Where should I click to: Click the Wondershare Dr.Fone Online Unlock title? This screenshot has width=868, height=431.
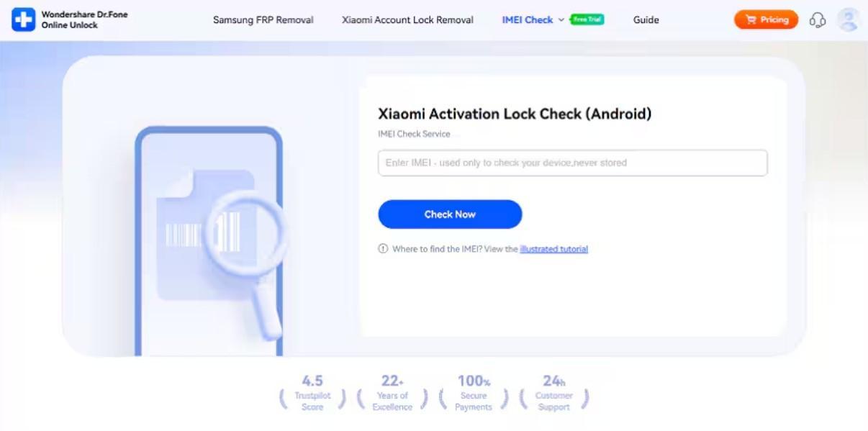pos(84,19)
